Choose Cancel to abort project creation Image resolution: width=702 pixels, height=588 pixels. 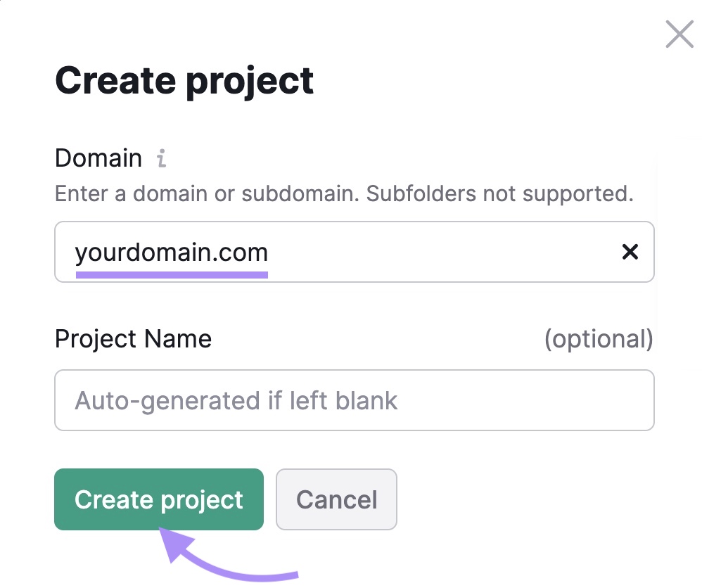[x=336, y=499]
